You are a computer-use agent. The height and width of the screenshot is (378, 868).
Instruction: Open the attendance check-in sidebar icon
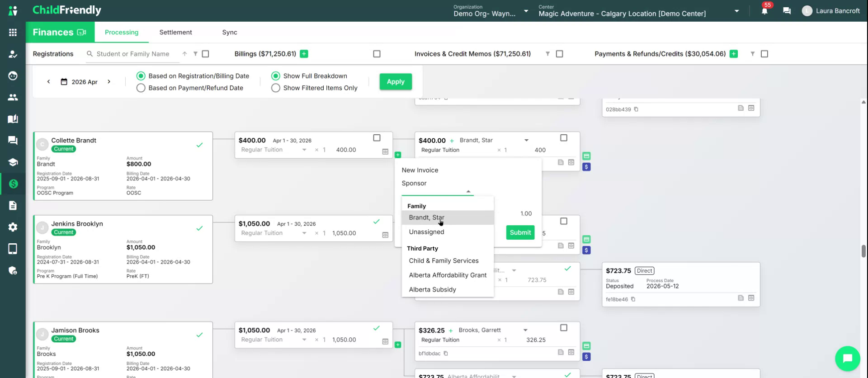click(13, 54)
